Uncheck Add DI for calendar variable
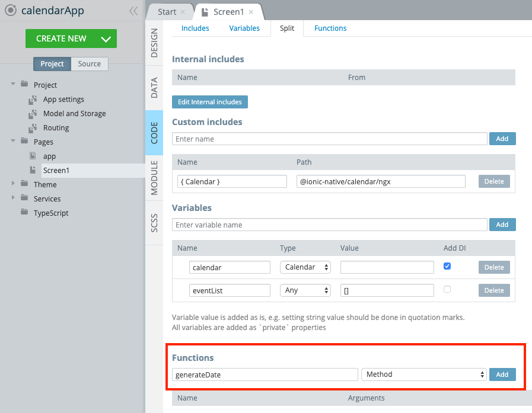532x413 pixels. click(x=447, y=266)
